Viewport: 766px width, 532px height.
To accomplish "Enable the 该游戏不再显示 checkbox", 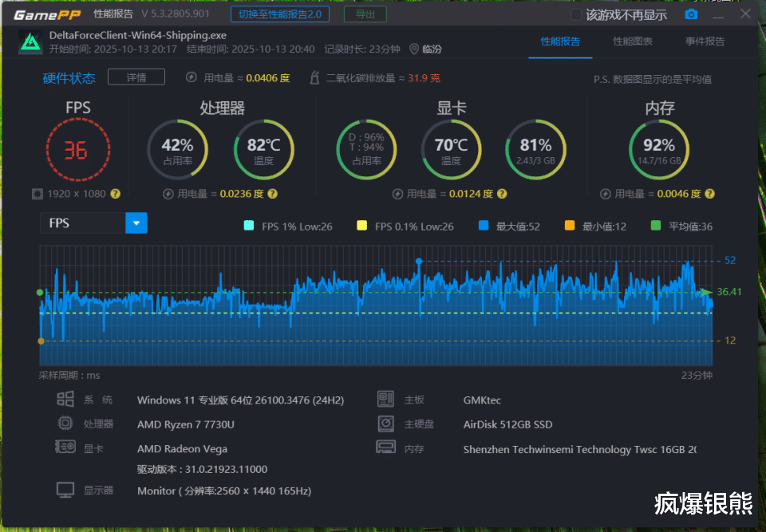I will 577,14.
